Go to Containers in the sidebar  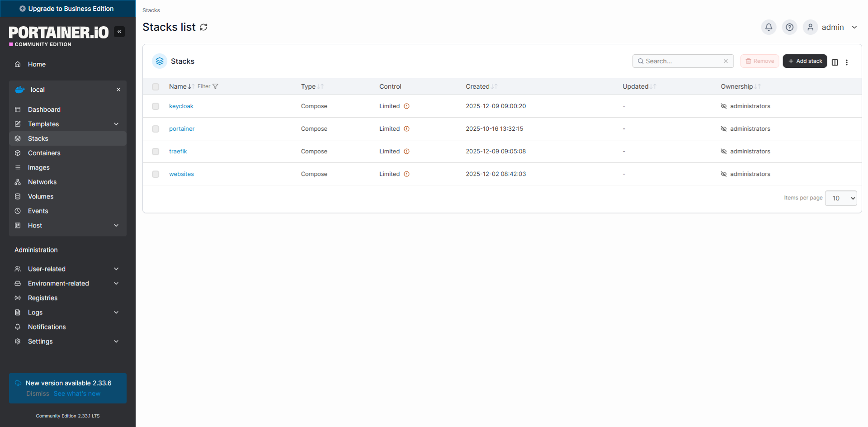click(x=44, y=153)
